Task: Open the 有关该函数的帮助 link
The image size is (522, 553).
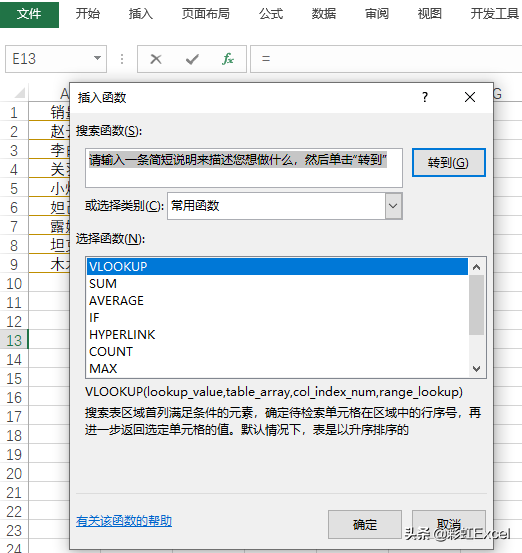Action: 124,521
